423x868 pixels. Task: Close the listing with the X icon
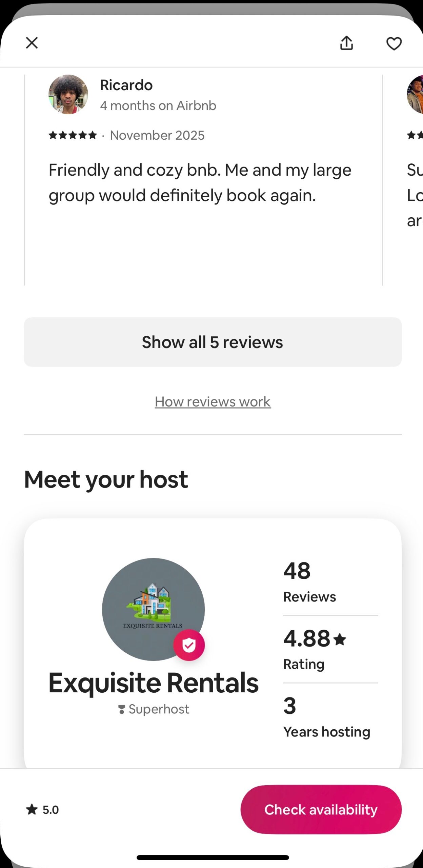(32, 43)
